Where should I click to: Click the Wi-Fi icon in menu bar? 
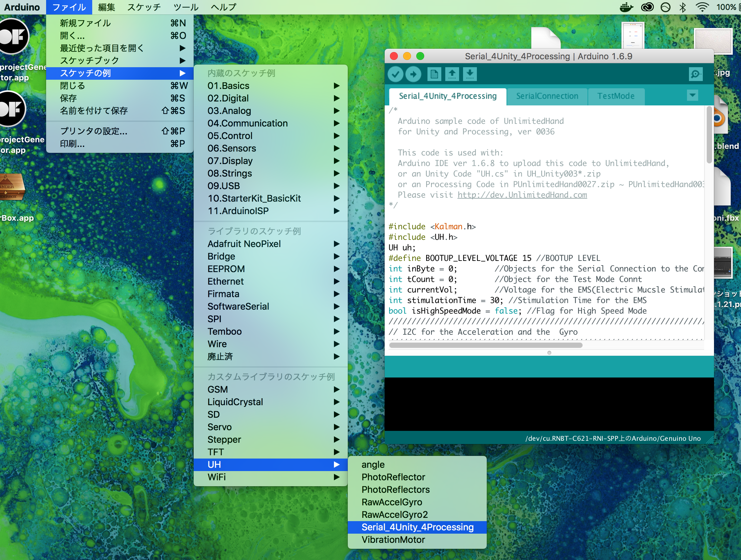tap(702, 7)
